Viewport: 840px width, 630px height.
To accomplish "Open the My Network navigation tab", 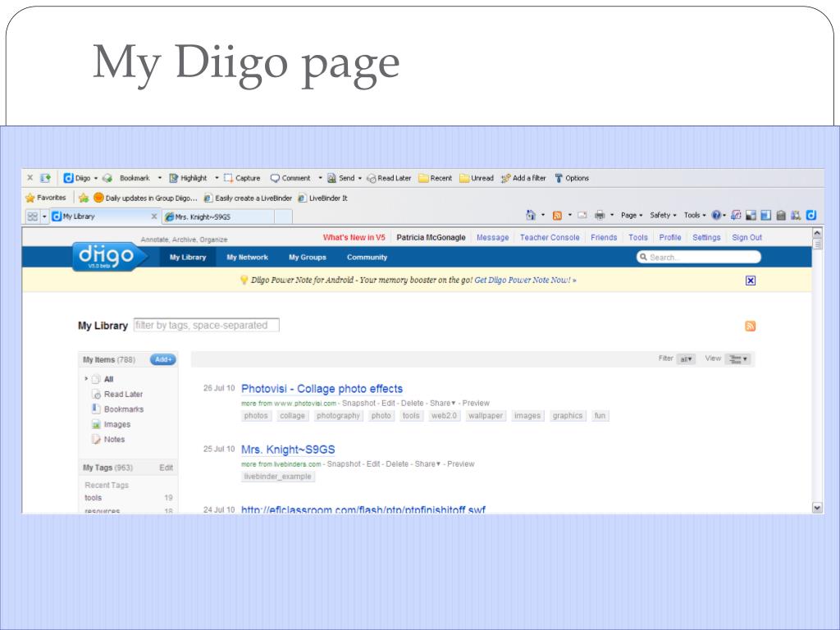I will tap(247, 257).
